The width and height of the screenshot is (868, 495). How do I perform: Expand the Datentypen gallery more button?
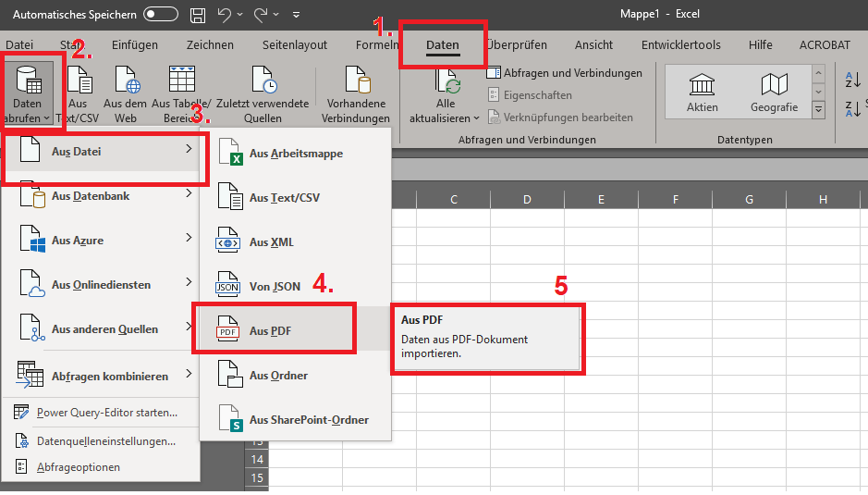tap(818, 110)
